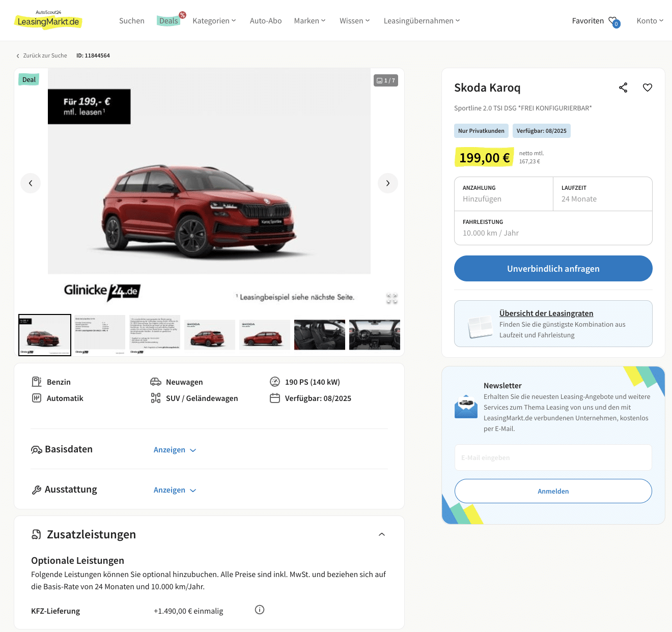Open the Leasingübernahmen dropdown menu
Screen dimensions: 672x632
422,21
